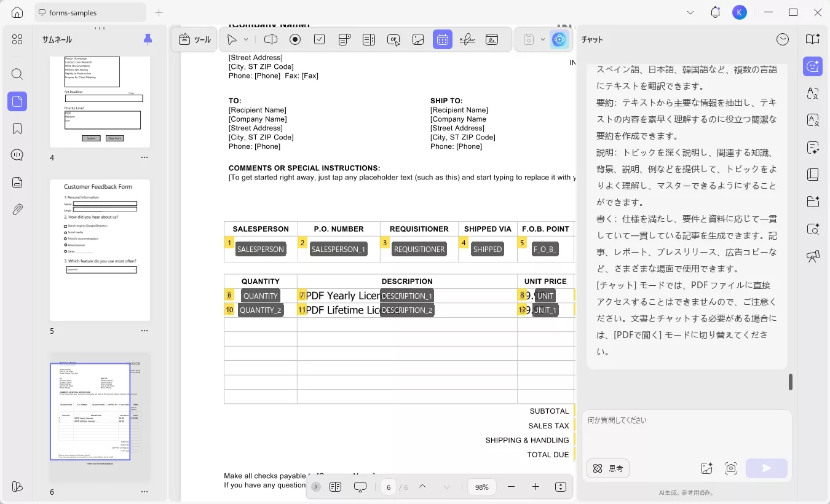The width and height of the screenshot is (830, 504).
Task: Select the list box field tool
Action: pos(369,39)
